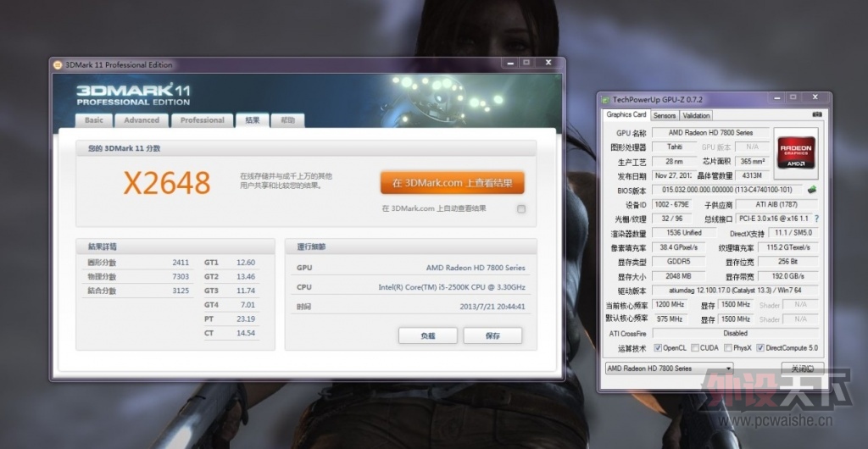Viewport: 868px width, 449px height.
Task: Enable auto view results on 3DMark.com checkbox
Action: (x=521, y=209)
